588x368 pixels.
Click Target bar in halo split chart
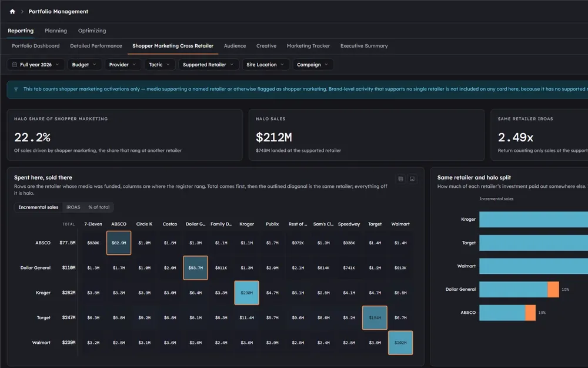[533, 243]
